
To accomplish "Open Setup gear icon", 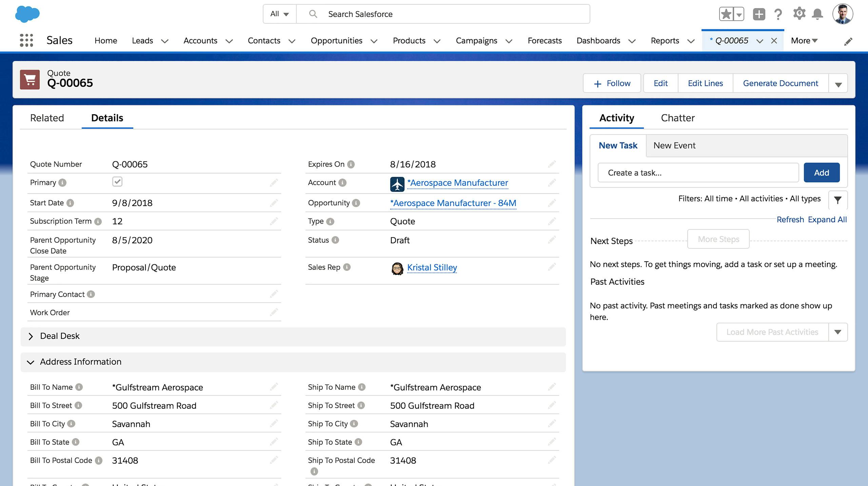I will pos(799,14).
